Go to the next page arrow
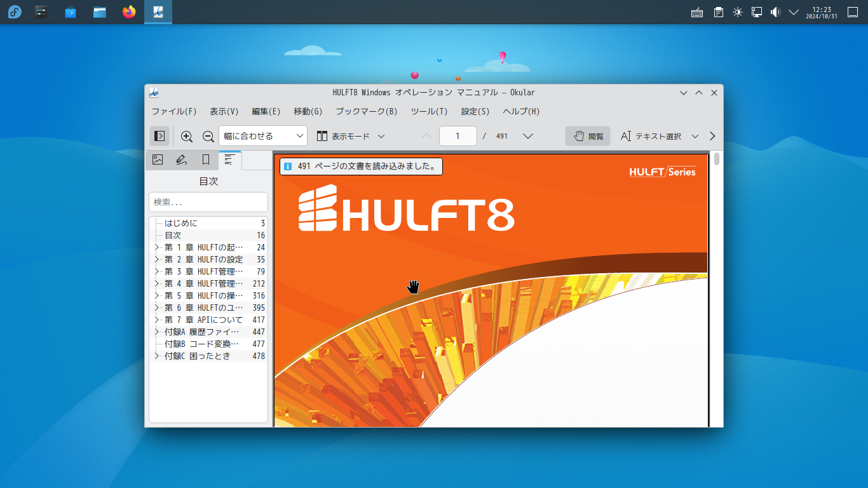This screenshot has width=868, height=488. pos(527,136)
